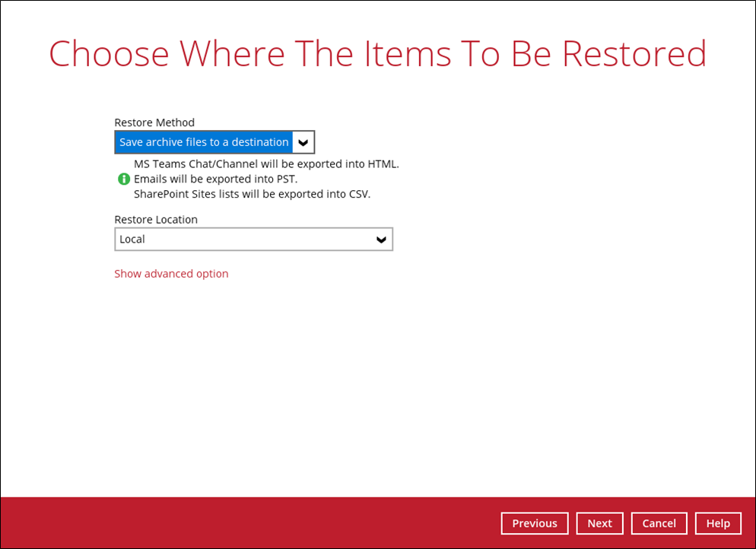The width and height of the screenshot is (756, 549).
Task: Show advanced option link
Action: tap(171, 274)
